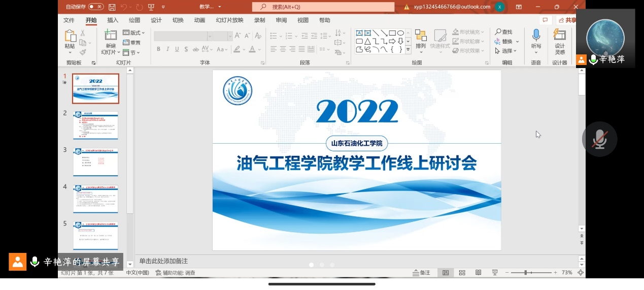Viewport: 644px width, 290px height.
Task: Start slideshow from status bar icon
Action: point(495,273)
